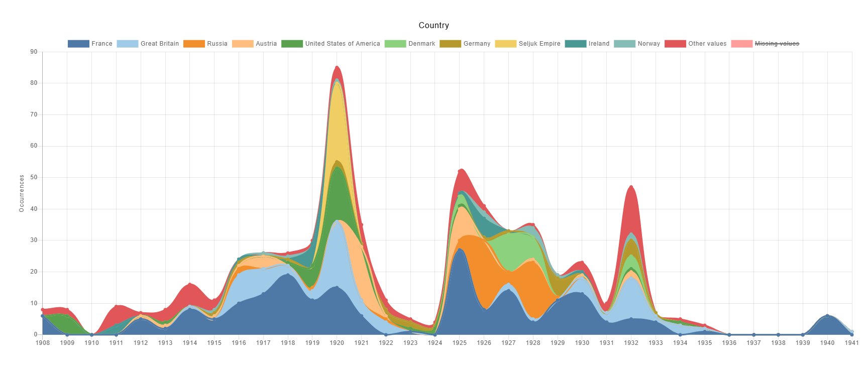Viewport: 868px width, 366px height.
Task: Toggle United States of America legend entry
Action: (x=342, y=44)
